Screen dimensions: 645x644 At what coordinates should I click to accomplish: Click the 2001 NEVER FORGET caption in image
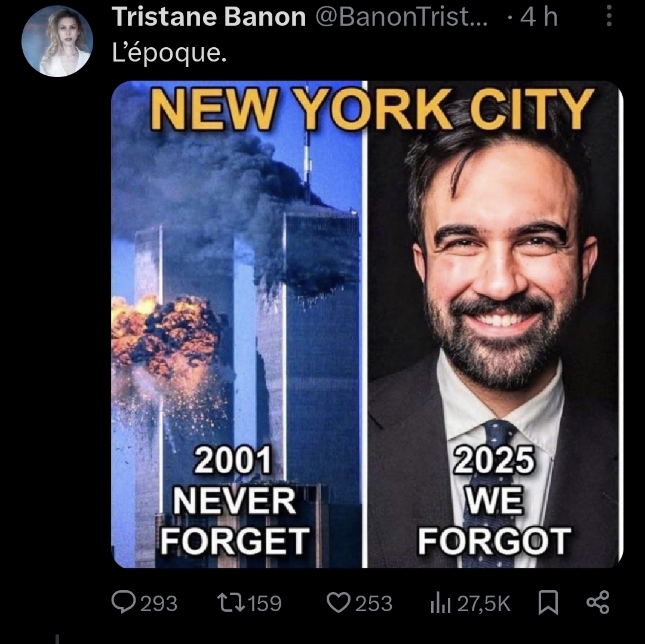(234, 501)
